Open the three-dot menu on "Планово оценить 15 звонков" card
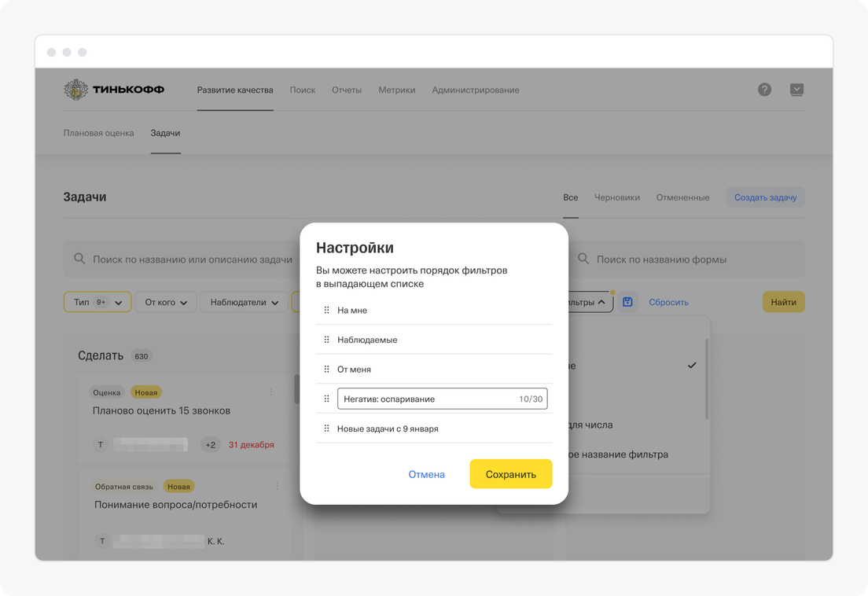868x596 pixels. [270, 392]
